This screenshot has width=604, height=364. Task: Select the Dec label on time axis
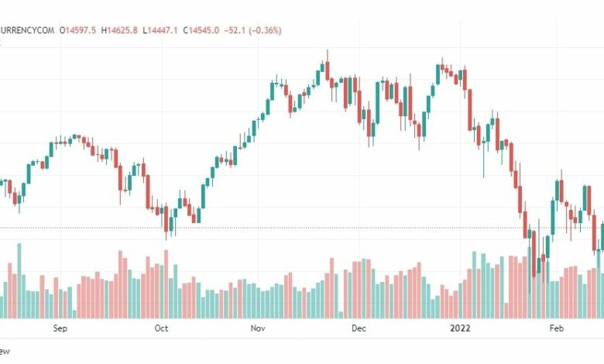(x=359, y=328)
